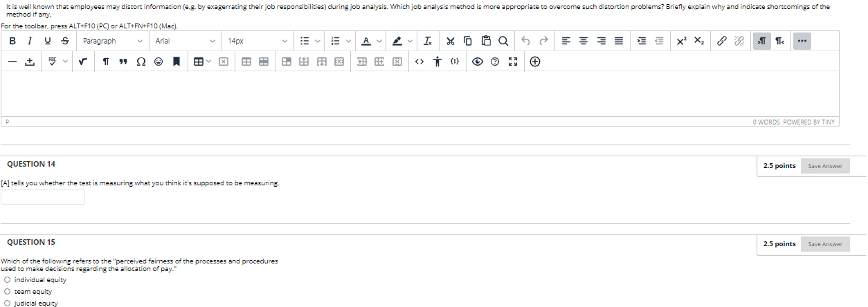Image resolution: width=868 pixels, height=307 pixels.
Task: Open find and replace search
Action: 502,41
